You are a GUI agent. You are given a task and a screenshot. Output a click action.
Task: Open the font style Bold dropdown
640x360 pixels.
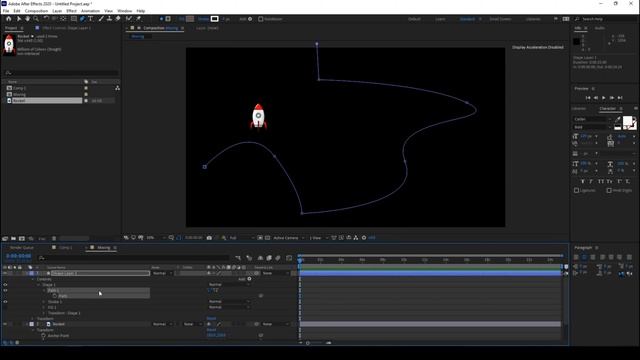tap(592, 127)
